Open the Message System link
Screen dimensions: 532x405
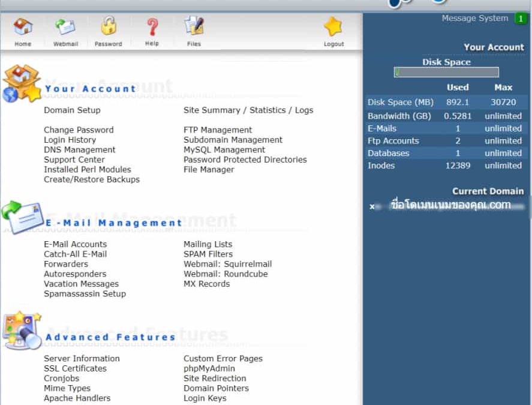[474, 19]
